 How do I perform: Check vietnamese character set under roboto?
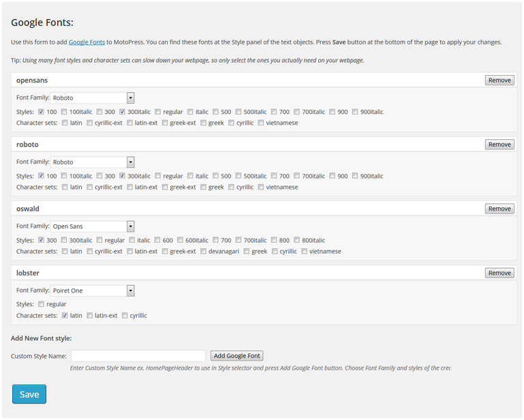(x=262, y=187)
